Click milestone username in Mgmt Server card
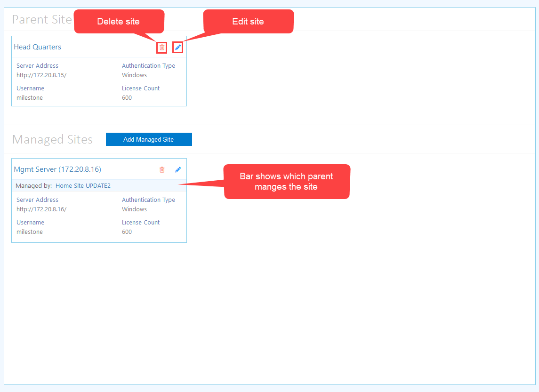This screenshot has width=539, height=392. tap(30, 232)
